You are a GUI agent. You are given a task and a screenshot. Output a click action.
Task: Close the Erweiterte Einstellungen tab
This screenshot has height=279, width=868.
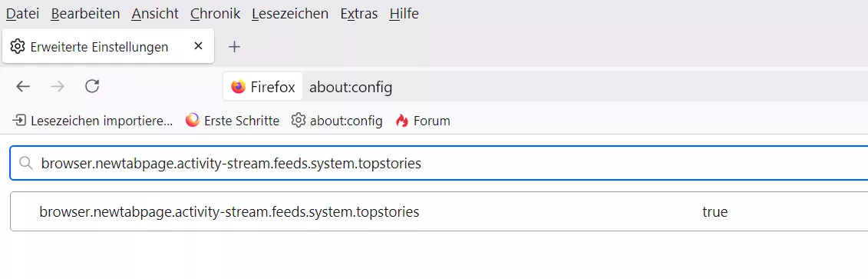pyautogui.click(x=198, y=47)
